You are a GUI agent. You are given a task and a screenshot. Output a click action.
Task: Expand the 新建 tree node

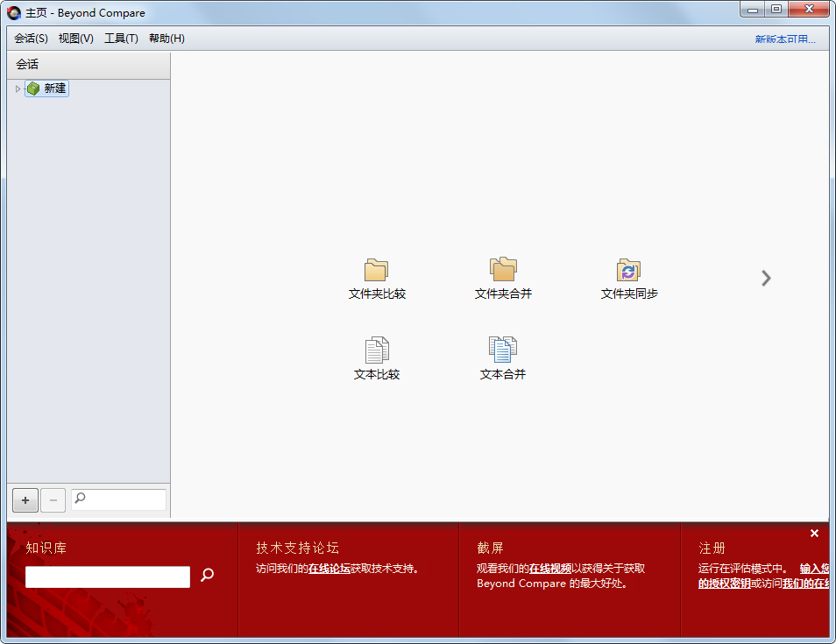18,88
